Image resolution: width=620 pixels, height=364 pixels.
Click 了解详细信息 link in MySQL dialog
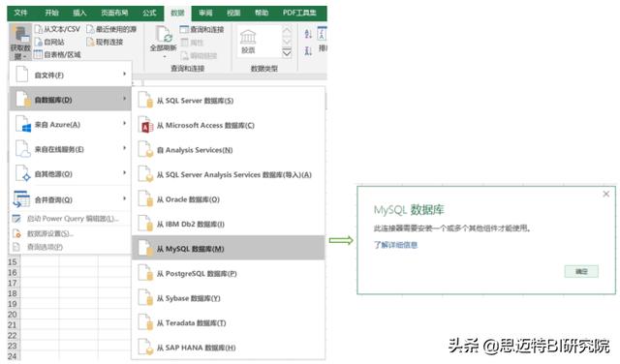coord(395,245)
